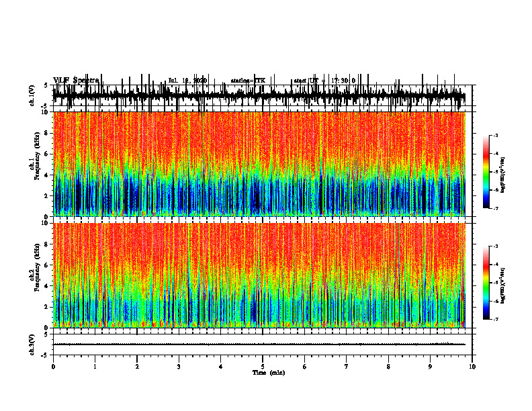Click the 'start UT = 17:30: 0' label
Image resolution: width=532 pixels, height=411 pixels.
tap(324, 81)
